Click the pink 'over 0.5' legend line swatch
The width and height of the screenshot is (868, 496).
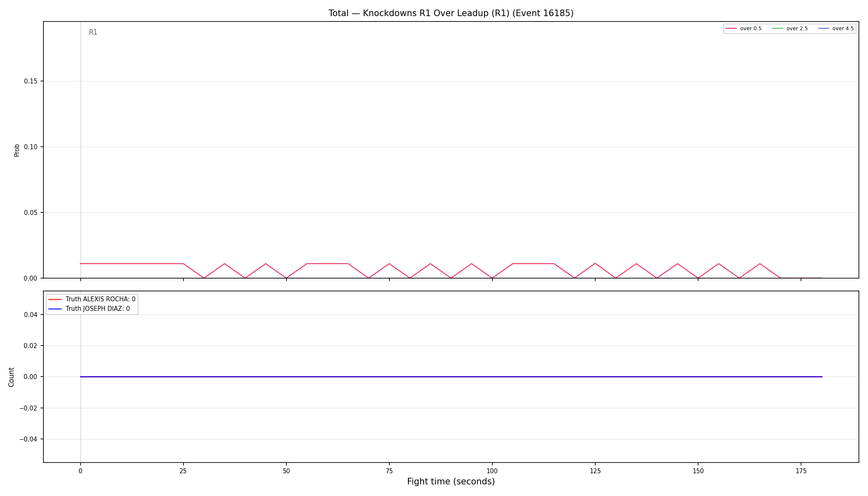[731, 29]
